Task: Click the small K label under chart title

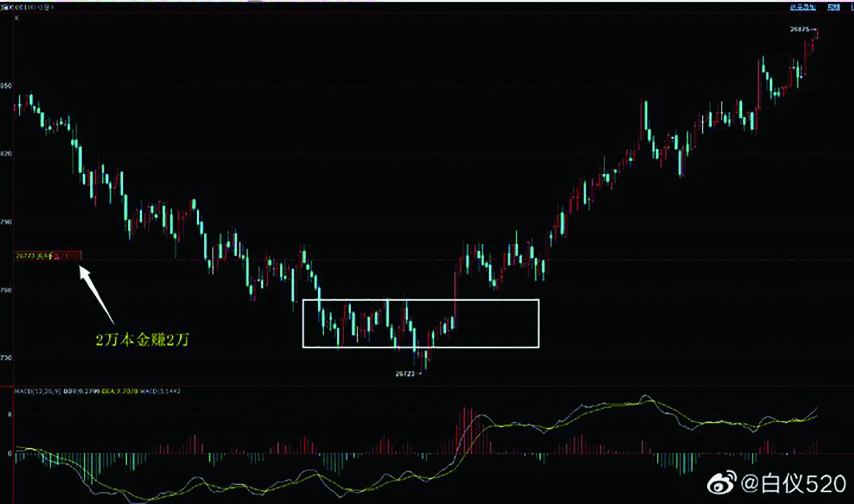Action: pyautogui.click(x=16, y=18)
